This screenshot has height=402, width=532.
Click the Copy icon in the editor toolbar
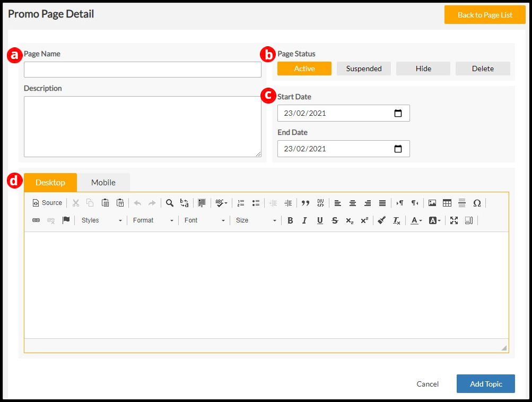click(x=90, y=203)
